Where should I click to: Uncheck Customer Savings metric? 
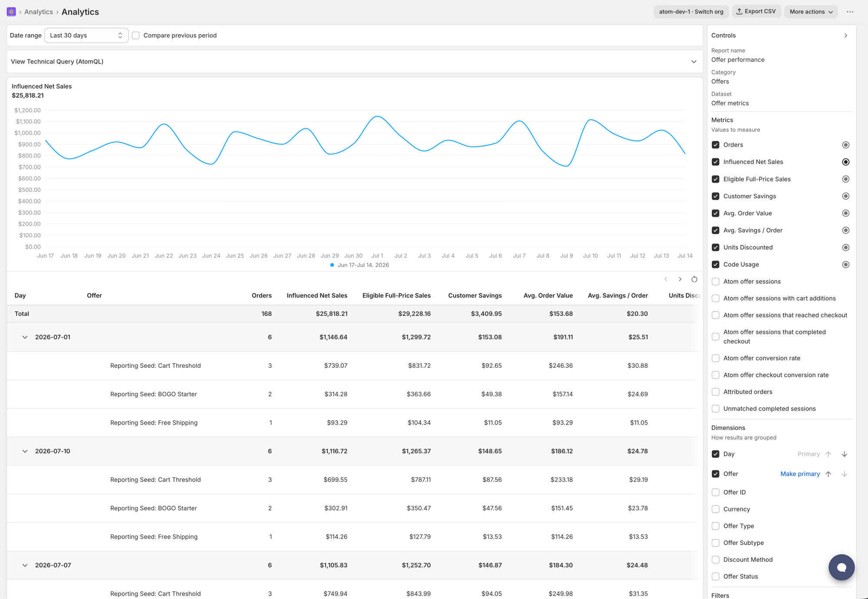pyautogui.click(x=716, y=196)
